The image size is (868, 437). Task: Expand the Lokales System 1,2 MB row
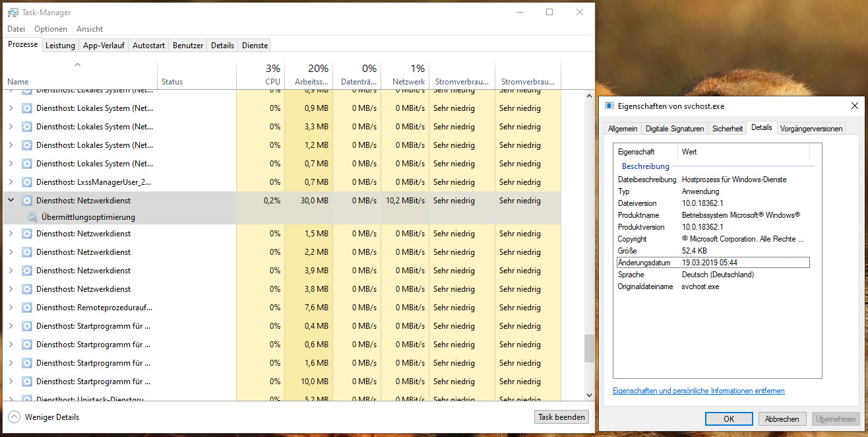tap(11, 145)
